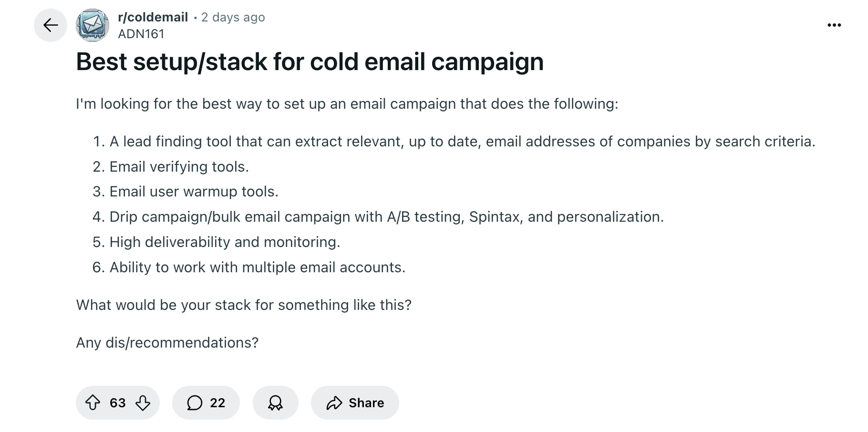
Task: Open the ADN161 user profile
Action: (x=141, y=34)
